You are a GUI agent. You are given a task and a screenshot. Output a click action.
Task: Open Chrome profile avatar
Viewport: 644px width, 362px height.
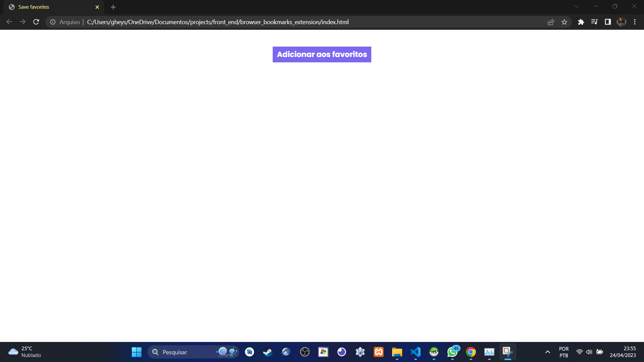tap(621, 22)
